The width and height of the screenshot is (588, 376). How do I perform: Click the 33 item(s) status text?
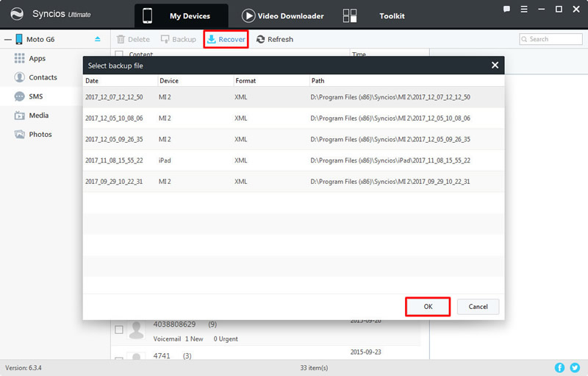314,368
